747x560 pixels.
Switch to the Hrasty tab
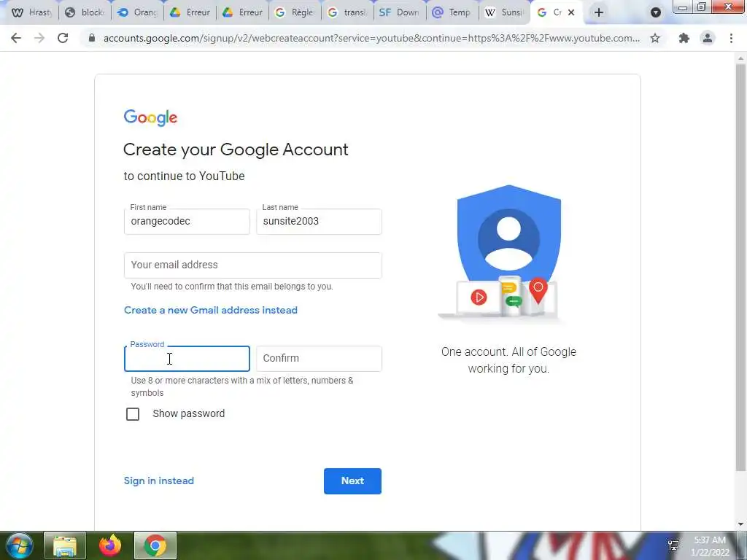[32, 12]
